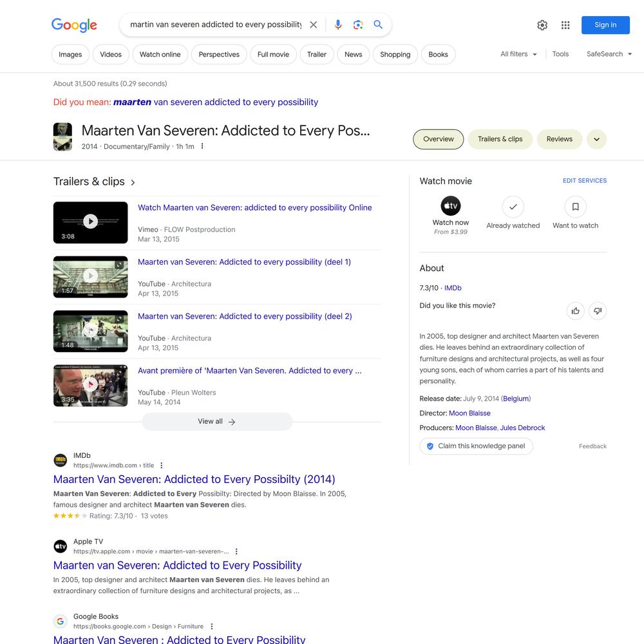Open Google Lens image search
Screen dimensions: 644x644
(358, 24)
